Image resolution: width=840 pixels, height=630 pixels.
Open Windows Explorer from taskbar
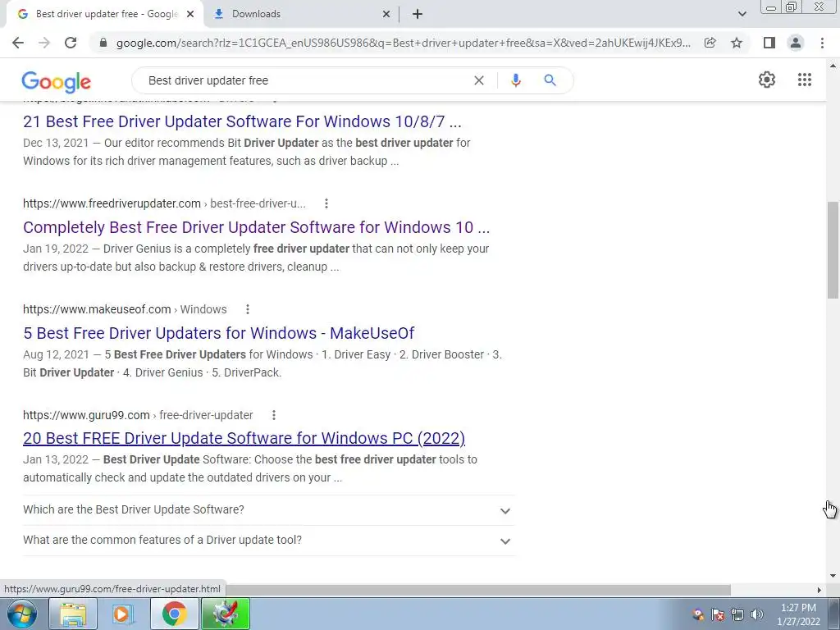(x=73, y=614)
